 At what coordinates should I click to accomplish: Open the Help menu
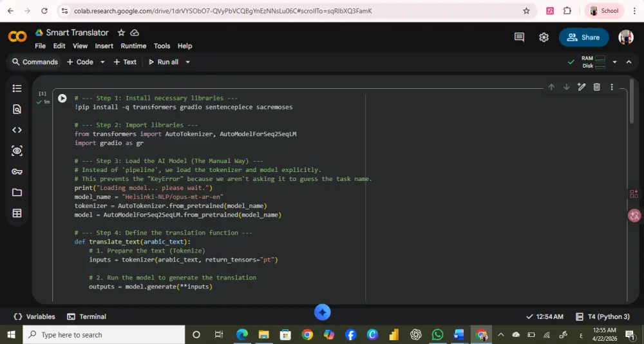(x=185, y=46)
